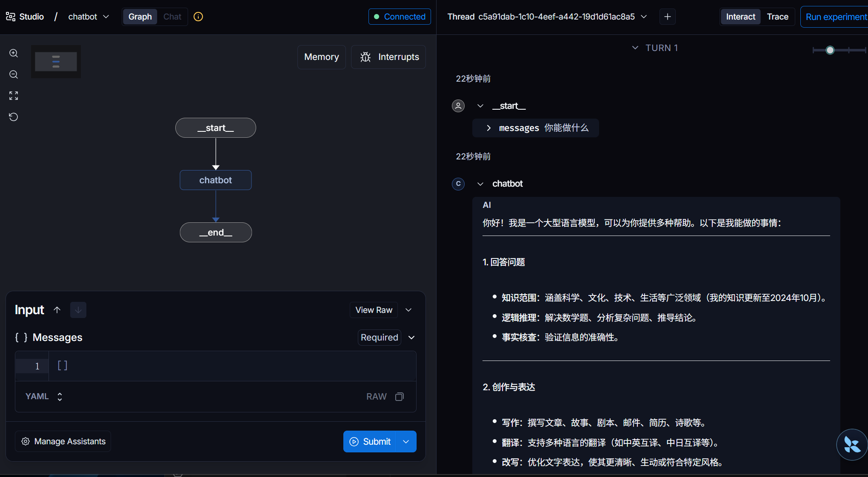Screen dimensions: 868x477
Task: Click the zoom out magnifier icon
Action: click(x=14, y=74)
